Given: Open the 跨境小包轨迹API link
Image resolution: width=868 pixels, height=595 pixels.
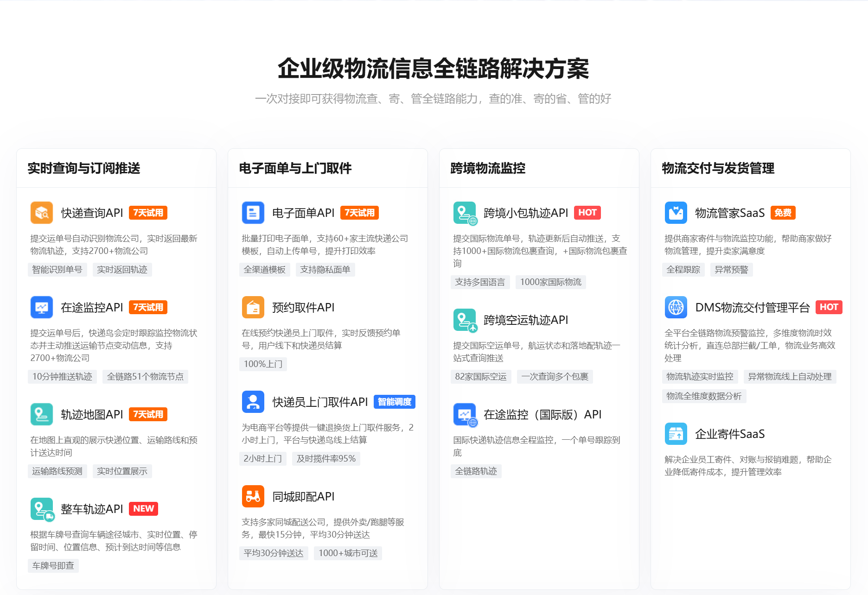Looking at the screenshot, I should (525, 213).
